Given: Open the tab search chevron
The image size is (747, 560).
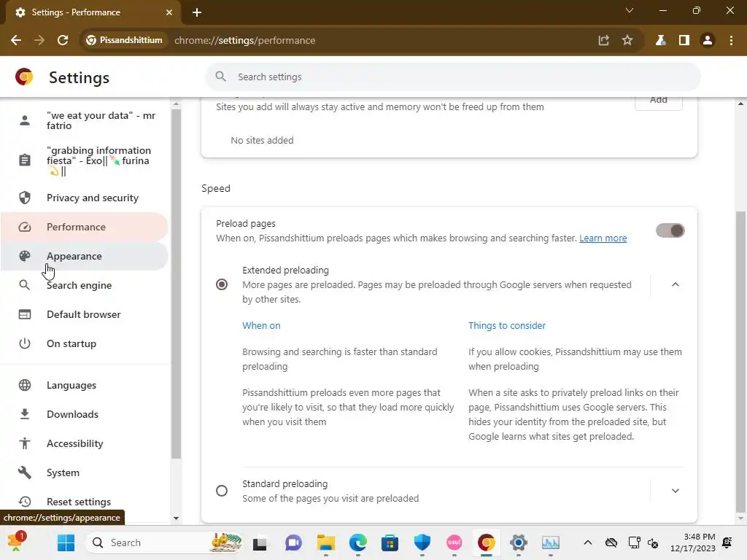Looking at the screenshot, I should [630, 10].
